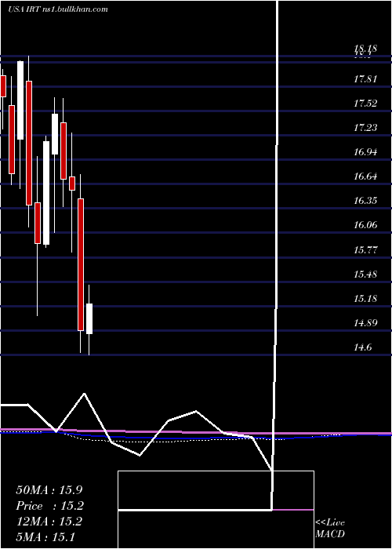Click the USA IRT ns1.bullkhan.com title
The image size is (392, 549).
58,9
